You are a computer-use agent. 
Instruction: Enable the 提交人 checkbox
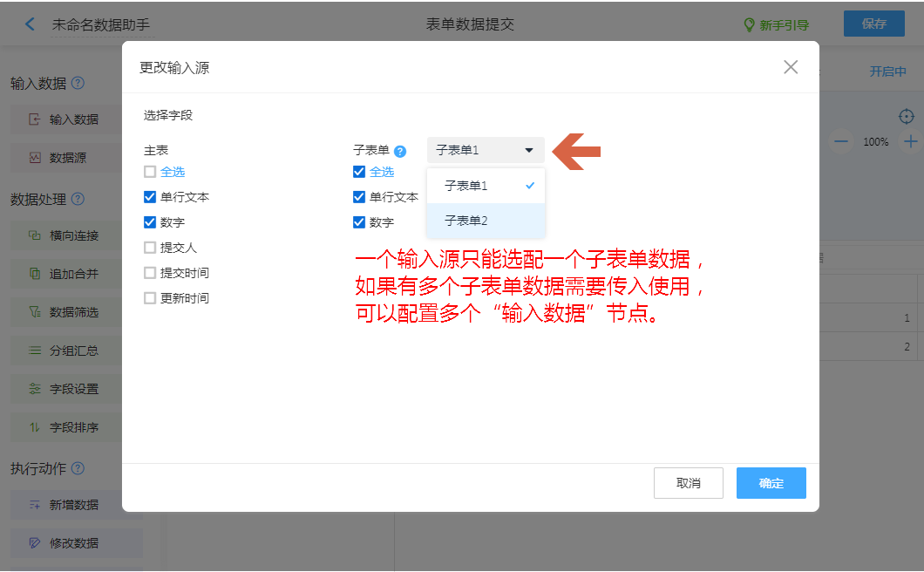[x=150, y=248]
